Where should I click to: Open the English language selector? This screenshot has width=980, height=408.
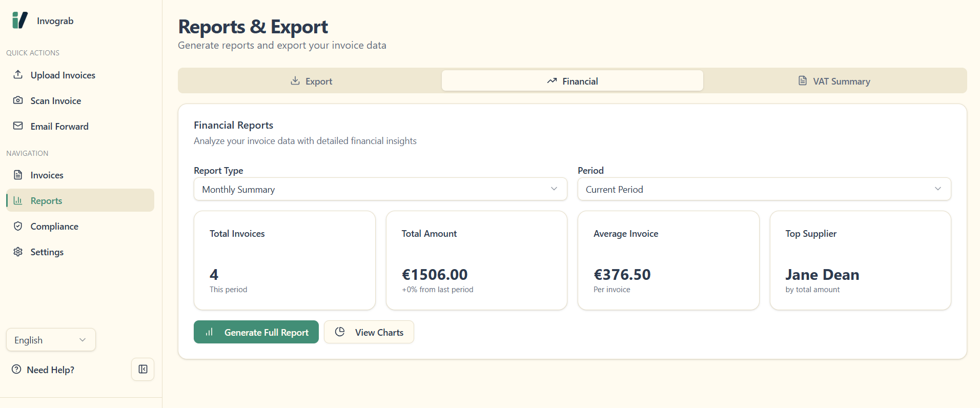click(51, 340)
